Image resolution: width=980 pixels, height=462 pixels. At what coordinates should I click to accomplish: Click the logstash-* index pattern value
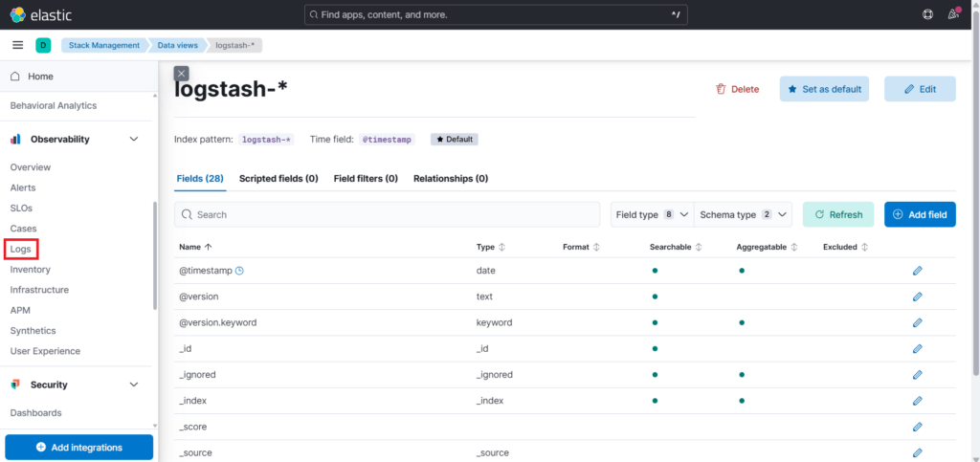click(x=266, y=140)
